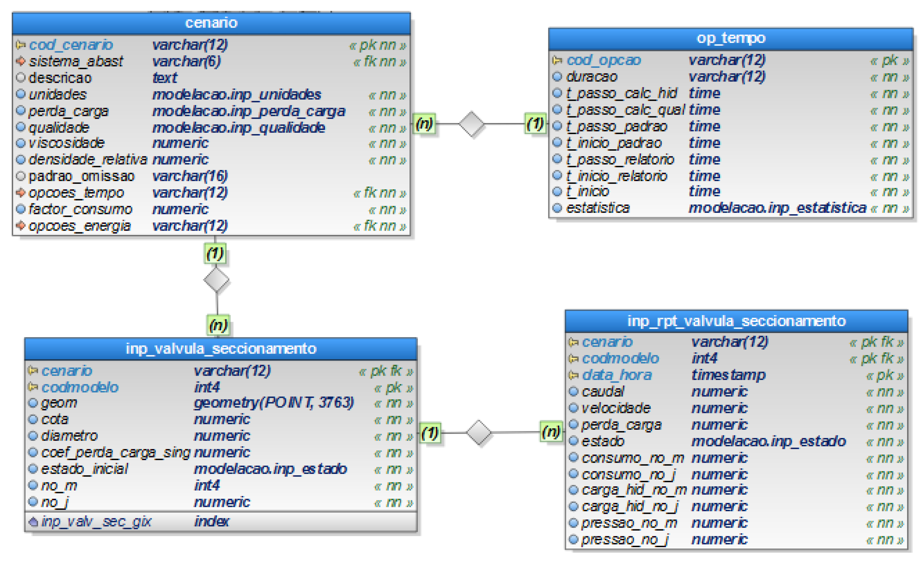
Task: Click the relationship diamond between cenario and op_tempo
Action: [471, 124]
